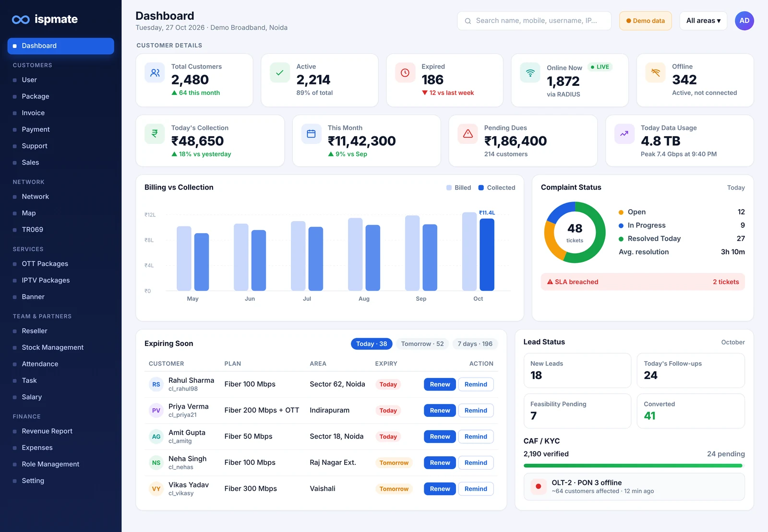Click the search magnifier icon
The width and height of the screenshot is (768, 532).
[x=468, y=21]
